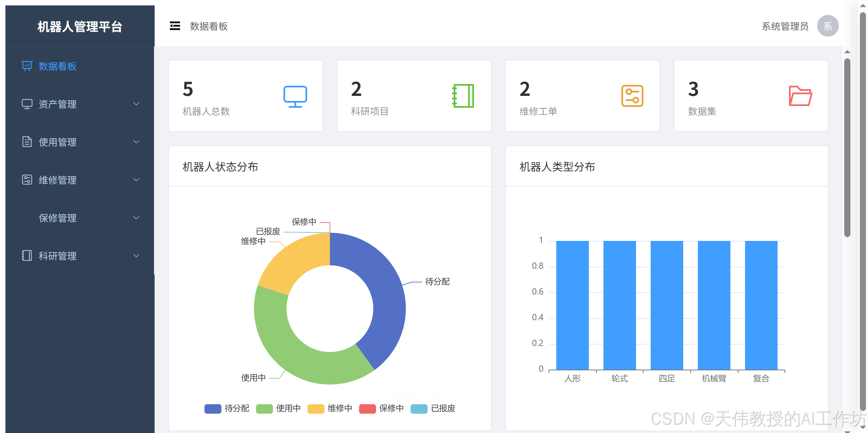This screenshot has height=433, width=868.
Task: Click the 复合 x-axis label
Action: pos(761,378)
